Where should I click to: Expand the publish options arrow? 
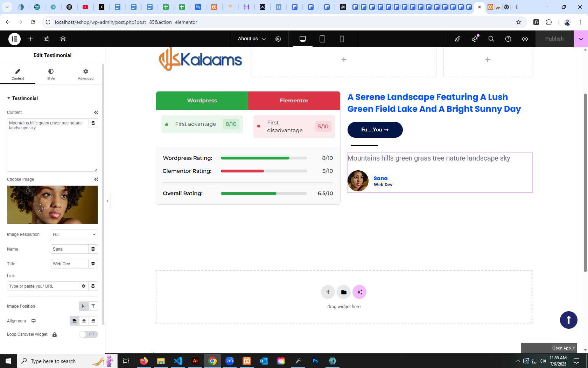coord(581,39)
